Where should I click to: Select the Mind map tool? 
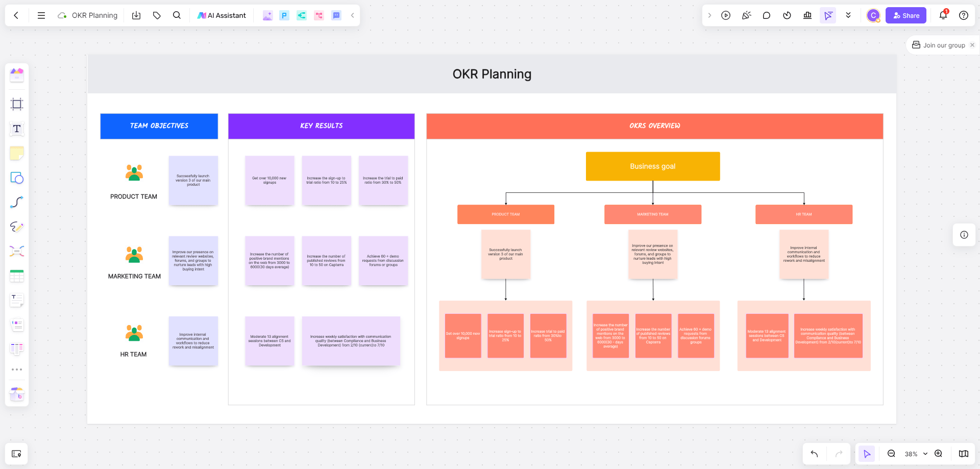pos(17,251)
